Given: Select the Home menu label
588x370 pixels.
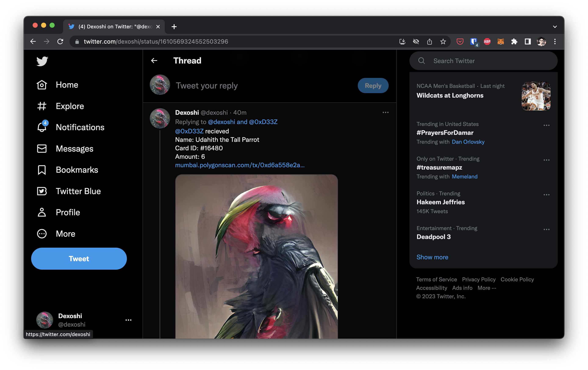Looking at the screenshot, I should [x=67, y=85].
